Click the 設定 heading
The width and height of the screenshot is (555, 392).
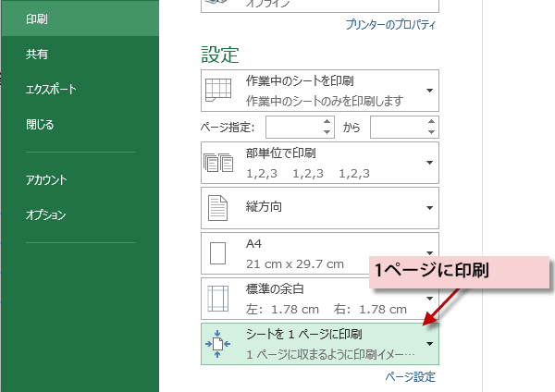tap(220, 55)
